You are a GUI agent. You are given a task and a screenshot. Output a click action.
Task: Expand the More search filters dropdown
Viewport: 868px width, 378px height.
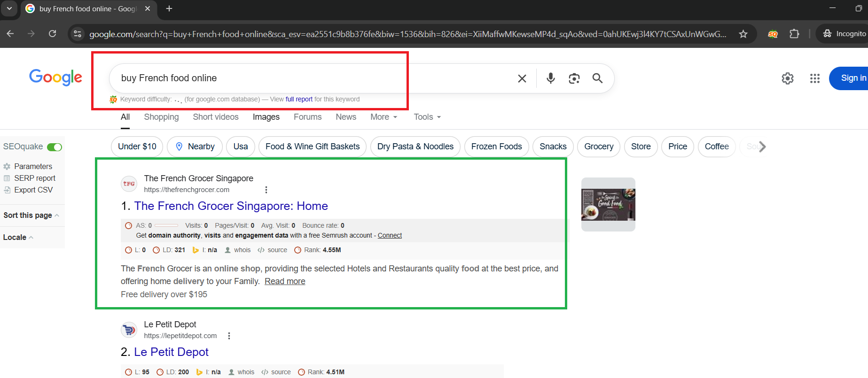[x=383, y=117]
